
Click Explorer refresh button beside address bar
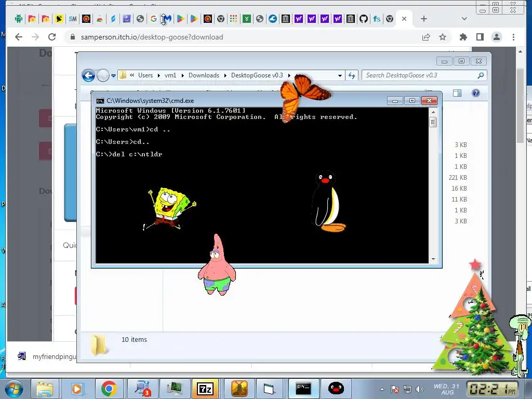(x=352, y=76)
